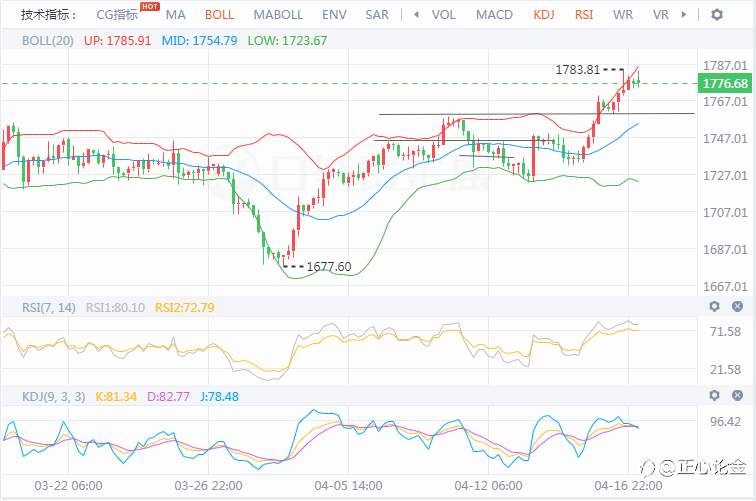Click the BOLL(20) indicator label
Image resolution: width=756 pixels, height=501 pixels.
(48, 41)
